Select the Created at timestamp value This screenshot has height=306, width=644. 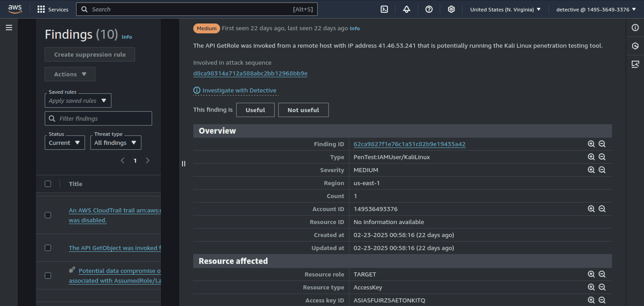[404, 235]
